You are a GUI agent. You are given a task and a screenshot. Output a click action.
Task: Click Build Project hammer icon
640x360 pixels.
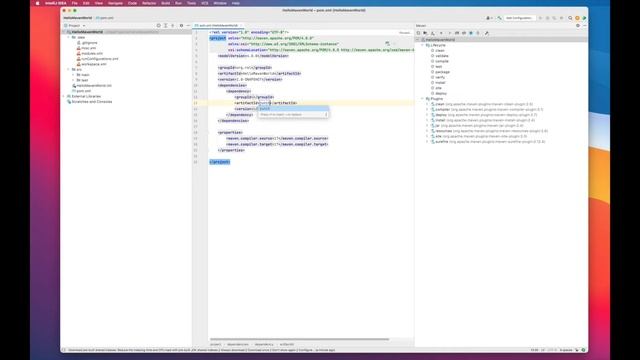tap(499, 18)
